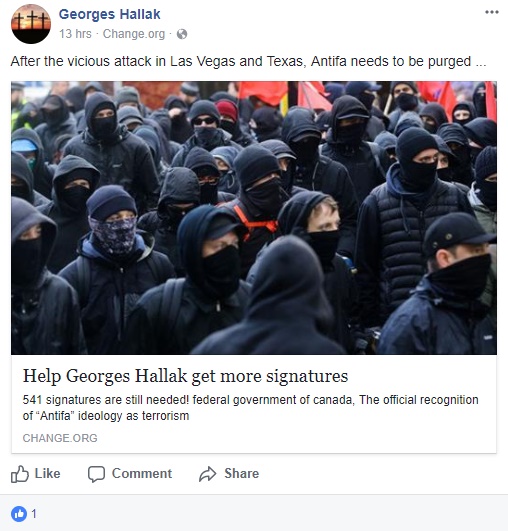
Task: Click the Share arrow icon
Action: 207,474
